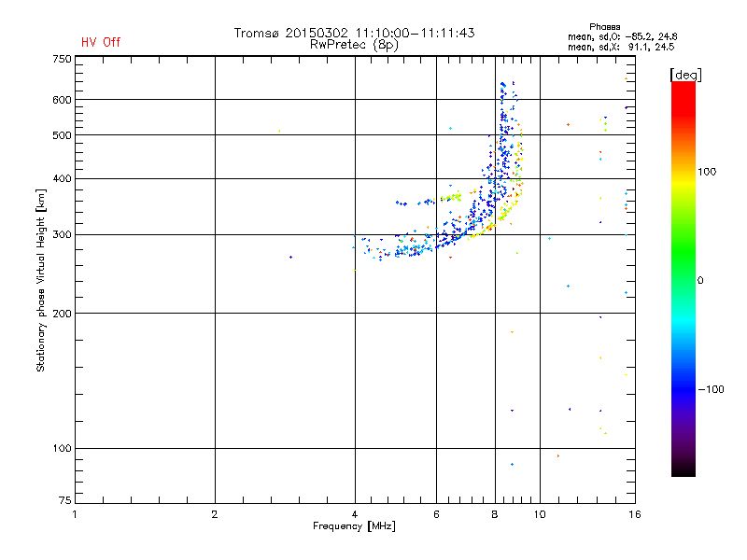Click the mean, sd,X phase values line
747x560 pixels.
click(621, 47)
